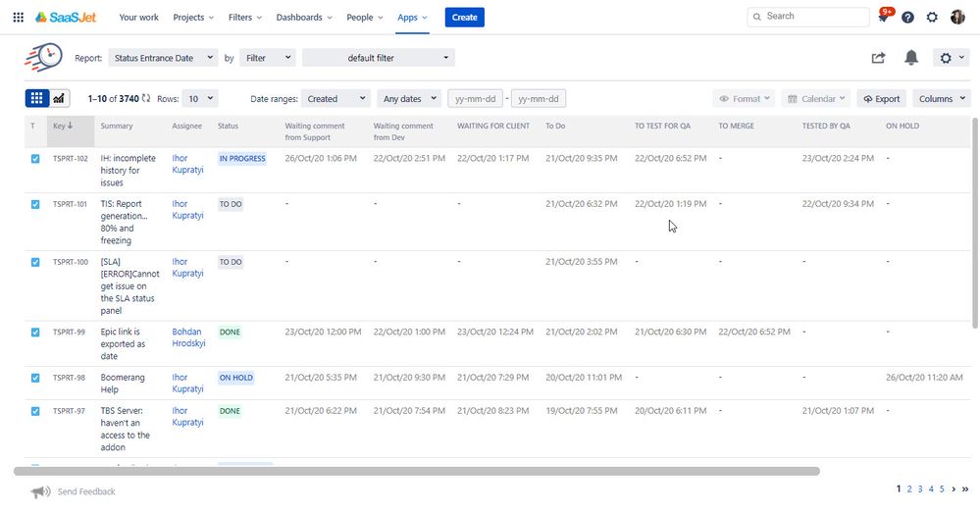
Task: Uncheck the TSPRT-99 row checkbox
Action: [x=35, y=333]
